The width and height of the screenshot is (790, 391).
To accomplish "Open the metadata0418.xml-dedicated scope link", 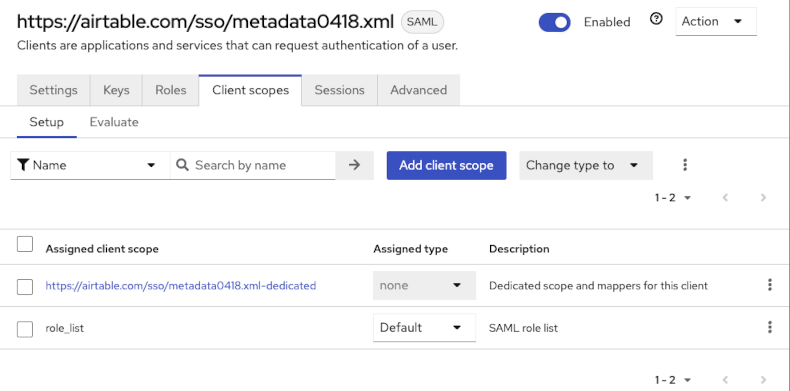I will [x=181, y=286].
